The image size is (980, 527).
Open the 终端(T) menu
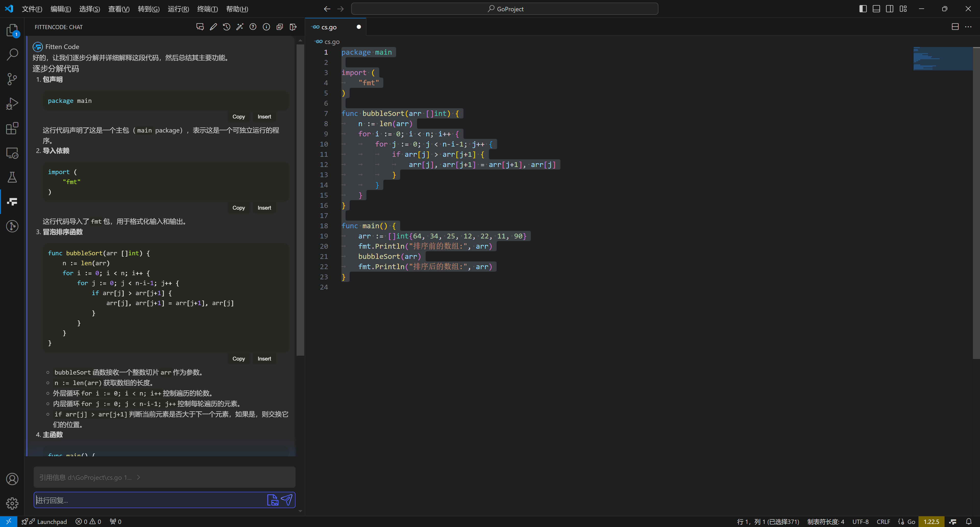pyautogui.click(x=207, y=9)
